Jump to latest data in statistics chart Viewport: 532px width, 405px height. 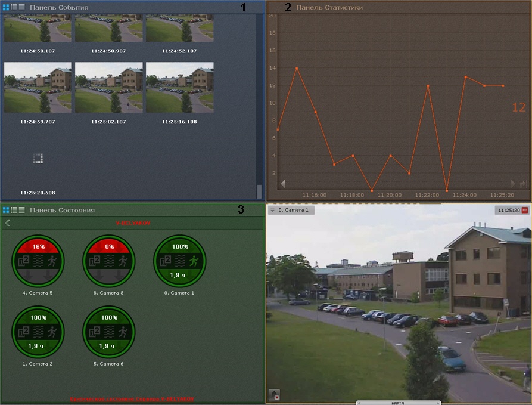click(x=523, y=184)
